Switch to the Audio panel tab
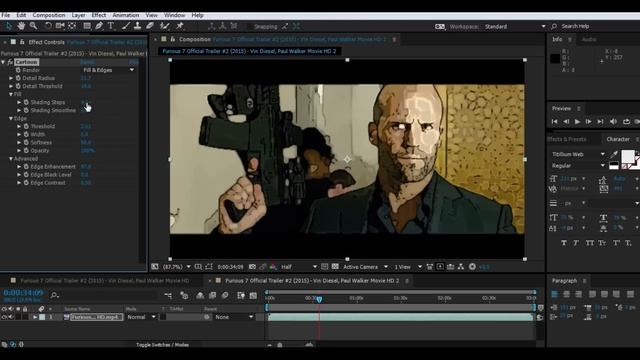 [589, 40]
